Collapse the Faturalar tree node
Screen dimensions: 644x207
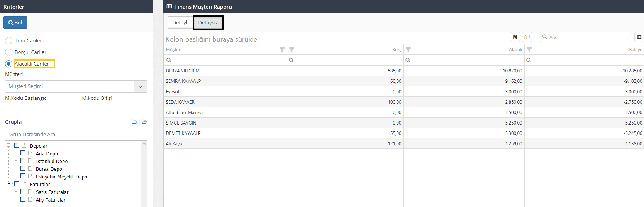tap(8, 184)
